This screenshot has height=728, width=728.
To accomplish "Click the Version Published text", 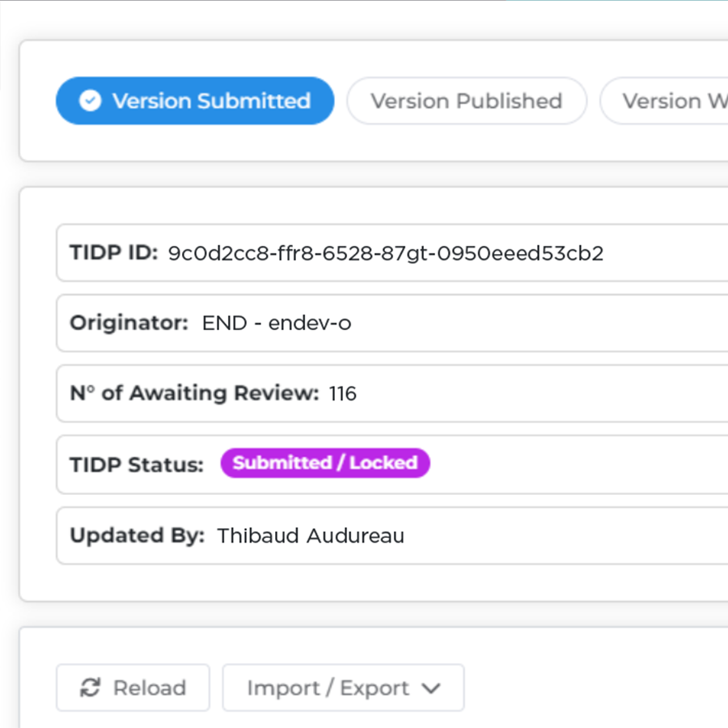I will coord(466,101).
